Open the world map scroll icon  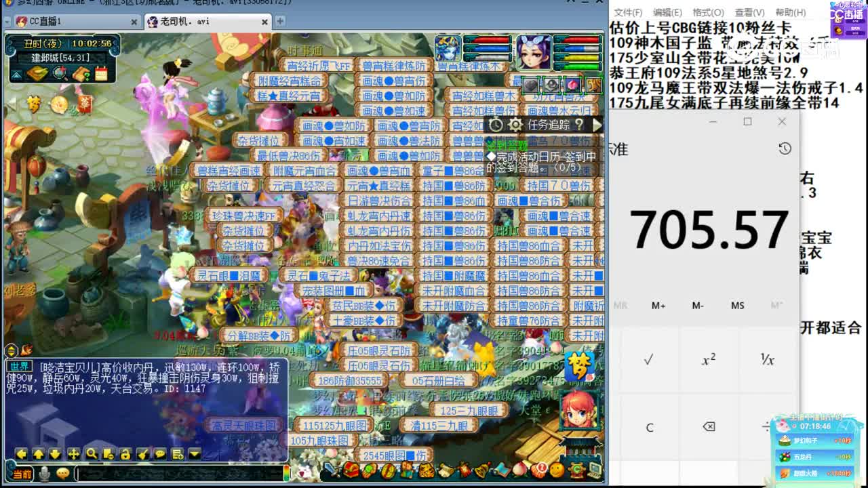click(x=37, y=73)
